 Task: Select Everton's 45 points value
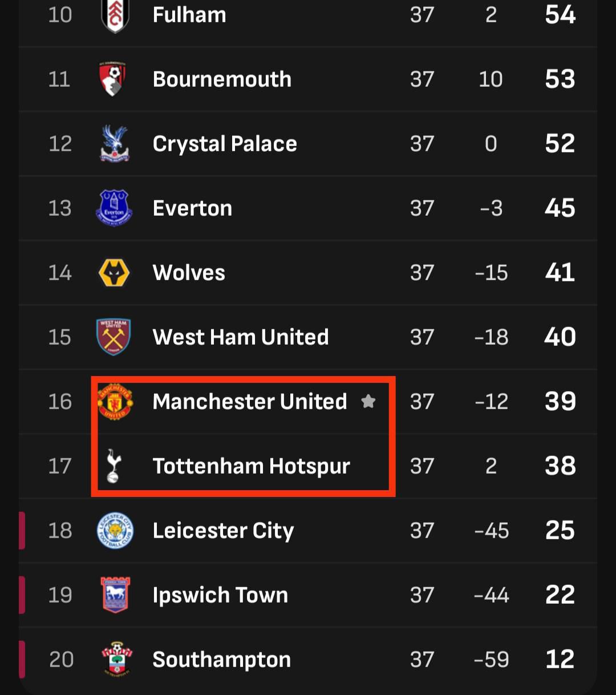(560, 208)
